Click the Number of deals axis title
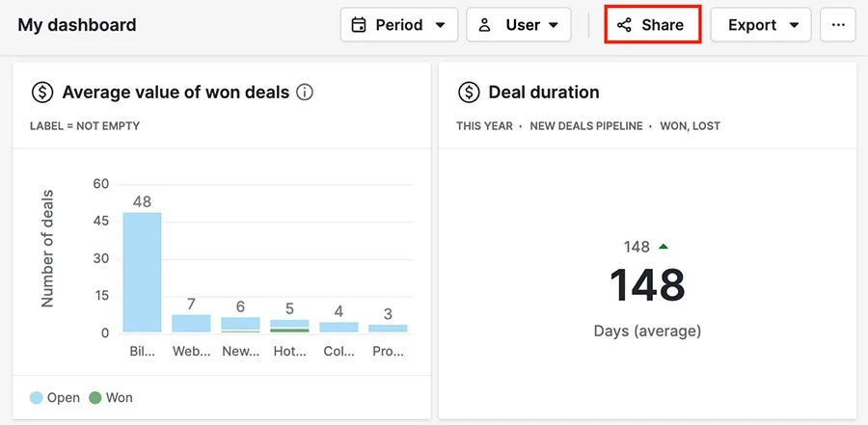This screenshot has width=868, height=425. (x=47, y=249)
